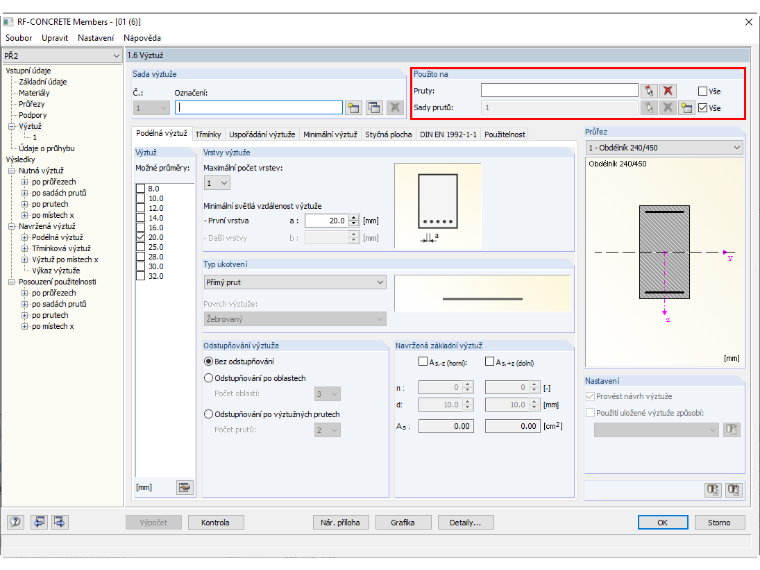This screenshot has width=760, height=570.
Task: Select Základní údaje in the tree
Action: tap(43, 82)
